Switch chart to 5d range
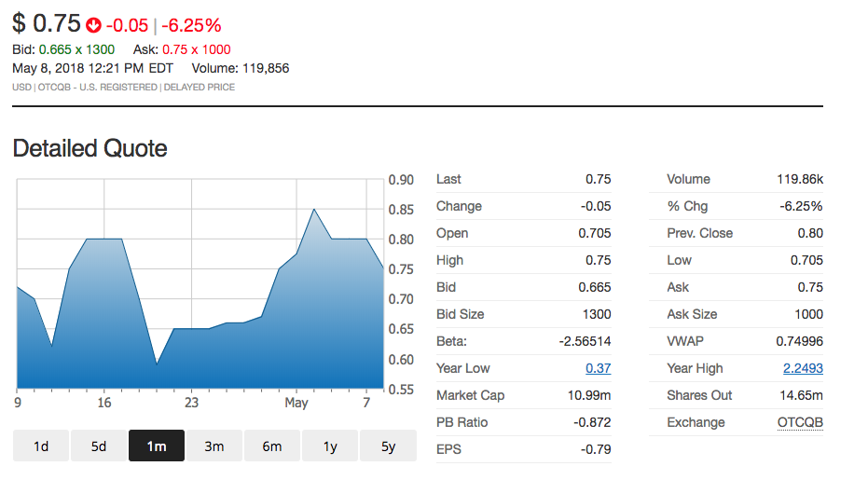Screen dimensions: 868x480 (99, 446)
